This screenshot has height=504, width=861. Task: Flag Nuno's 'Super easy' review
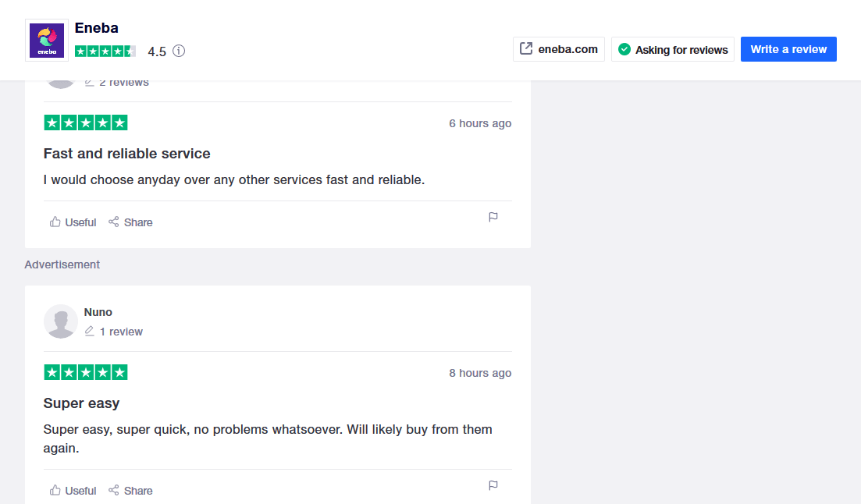pos(493,485)
